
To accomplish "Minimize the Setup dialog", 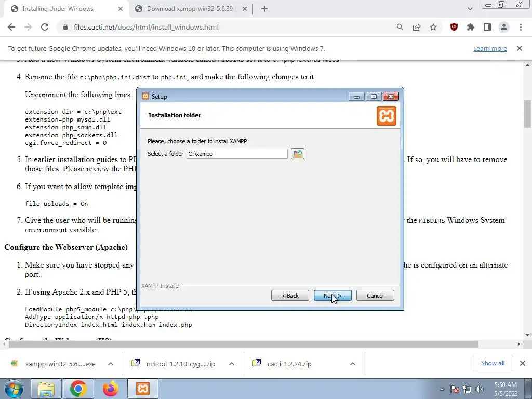I will (x=356, y=97).
